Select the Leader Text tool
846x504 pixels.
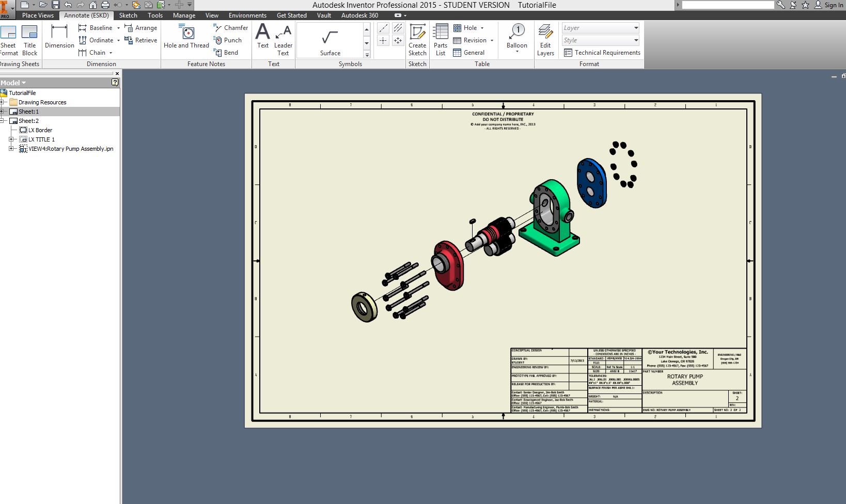click(283, 40)
